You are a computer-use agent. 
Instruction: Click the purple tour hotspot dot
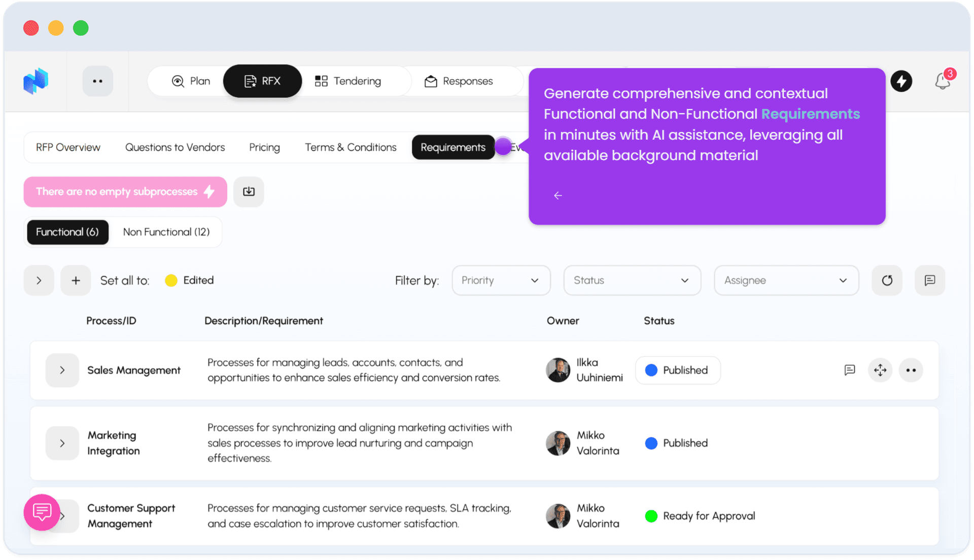(503, 147)
